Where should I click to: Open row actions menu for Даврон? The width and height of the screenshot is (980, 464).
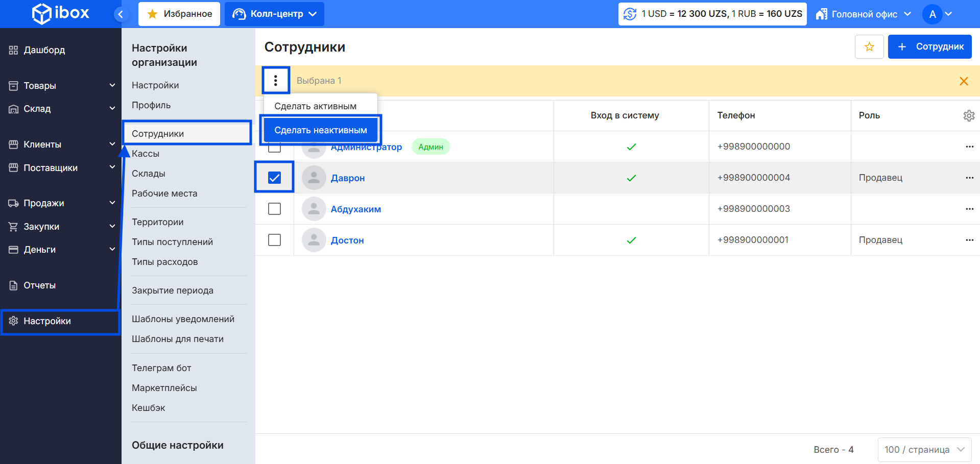click(x=969, y=178)
